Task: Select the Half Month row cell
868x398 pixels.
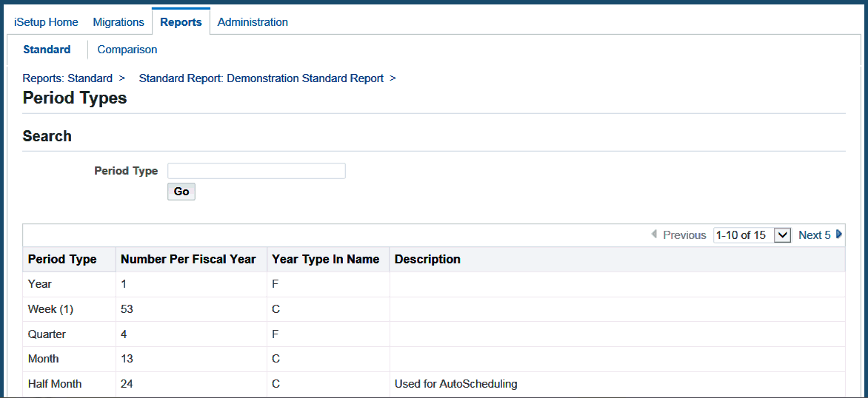Action: [x=55, y=384]
